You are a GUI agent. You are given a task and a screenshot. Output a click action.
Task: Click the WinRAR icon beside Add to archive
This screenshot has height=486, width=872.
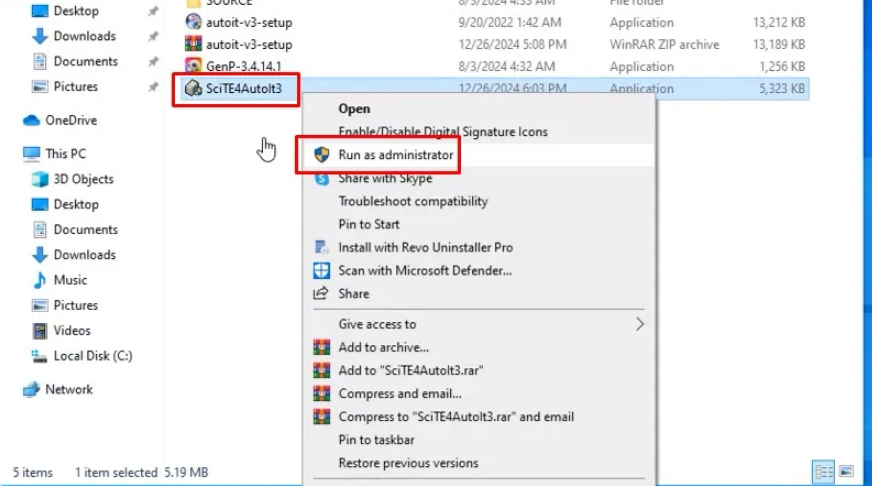pos(322,347)
